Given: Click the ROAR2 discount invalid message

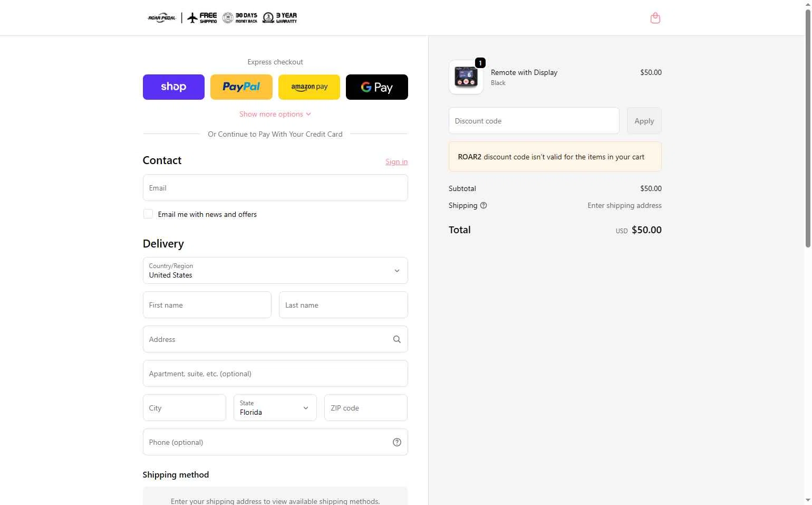Looking at the screenshot, I should coord(555,157).
